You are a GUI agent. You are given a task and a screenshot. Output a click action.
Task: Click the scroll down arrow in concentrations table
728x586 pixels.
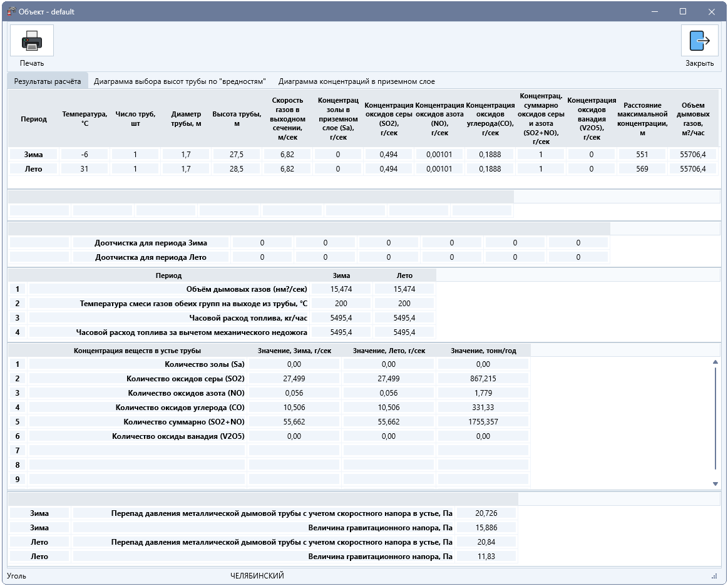[715, 484]
